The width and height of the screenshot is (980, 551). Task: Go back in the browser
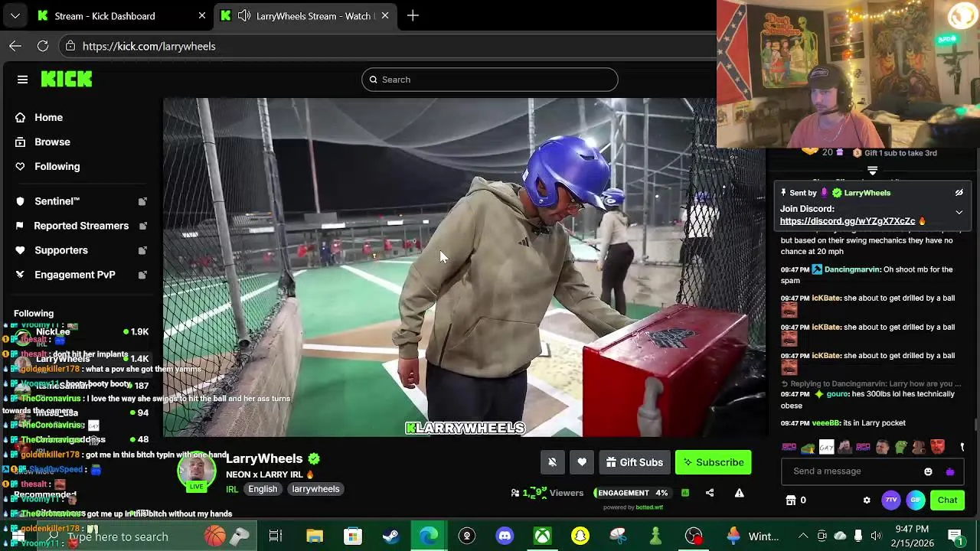click(x=15, y=46)
